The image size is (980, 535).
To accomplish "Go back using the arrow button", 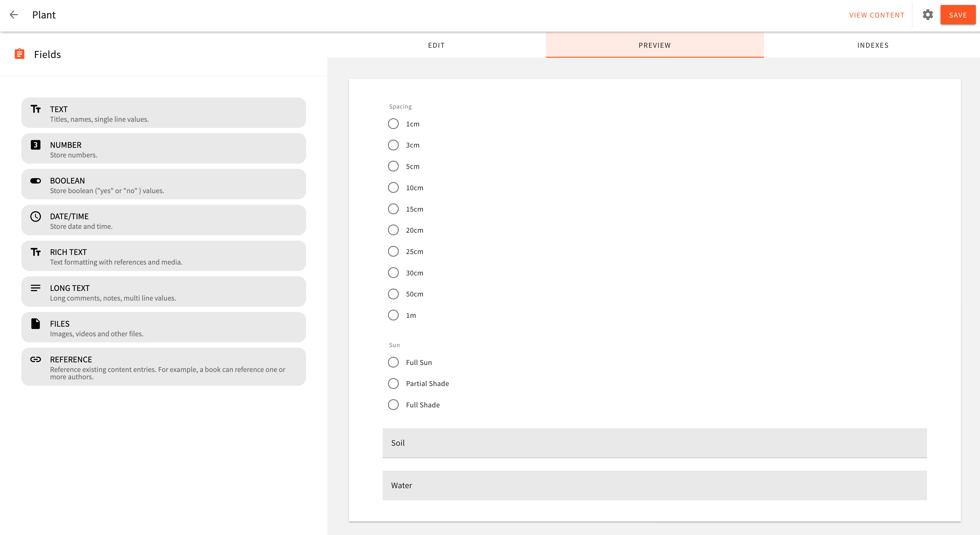I will (14, 15).
